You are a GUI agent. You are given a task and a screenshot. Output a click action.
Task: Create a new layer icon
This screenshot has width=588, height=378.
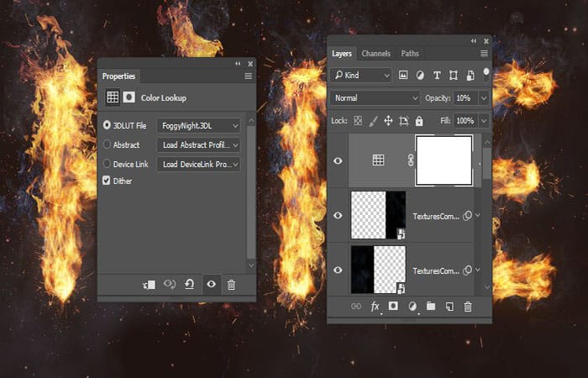pos(449,307)
